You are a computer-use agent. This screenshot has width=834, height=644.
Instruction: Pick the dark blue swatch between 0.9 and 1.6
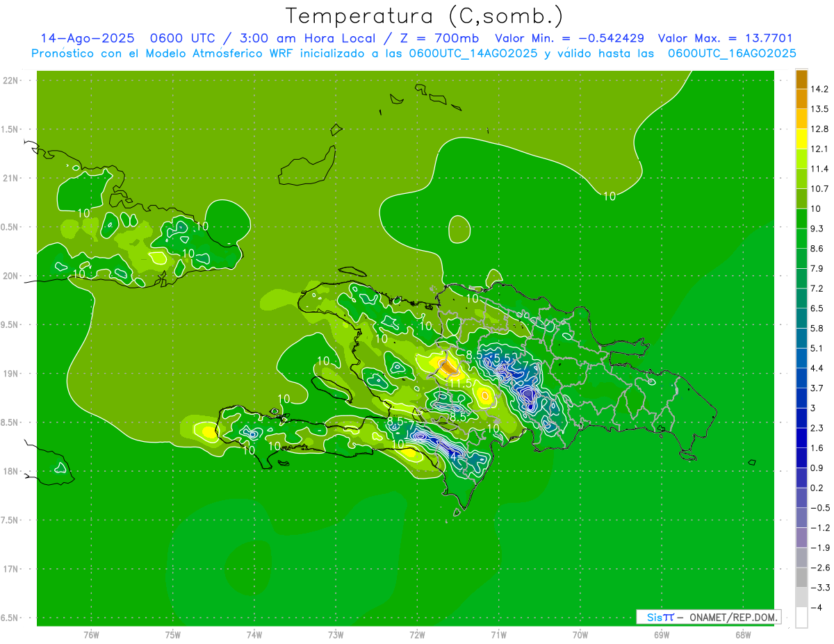(801, 457)
